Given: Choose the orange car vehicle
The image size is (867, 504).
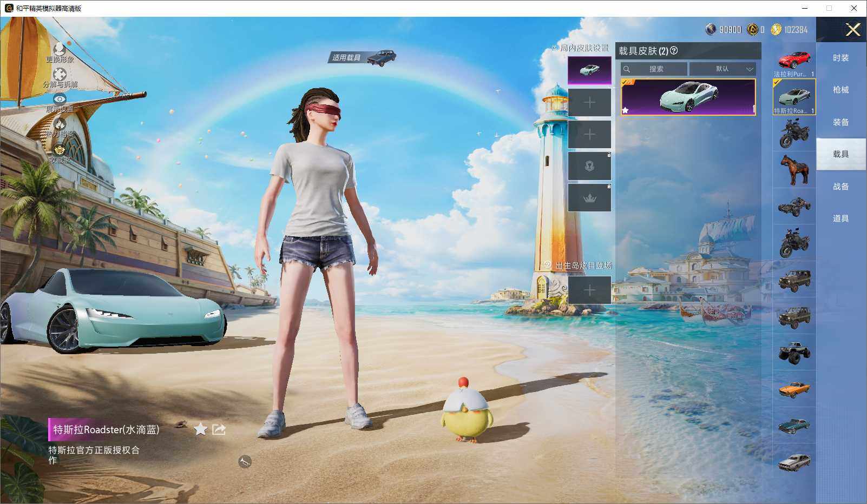Looking at the screenshot, I should coord(794,389).
